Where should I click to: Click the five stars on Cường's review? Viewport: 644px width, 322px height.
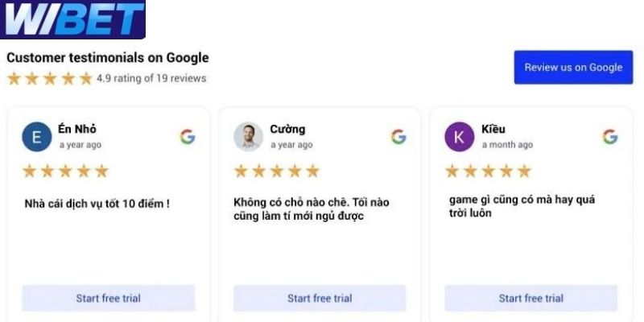[276, 171]
